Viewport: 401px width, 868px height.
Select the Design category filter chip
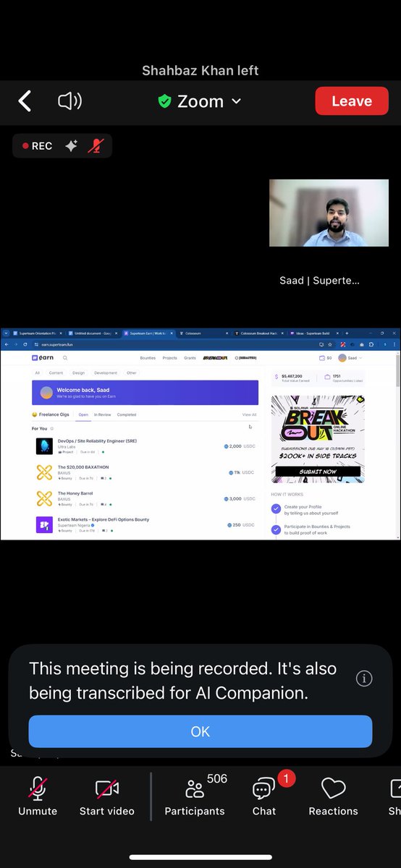point(78,373)
